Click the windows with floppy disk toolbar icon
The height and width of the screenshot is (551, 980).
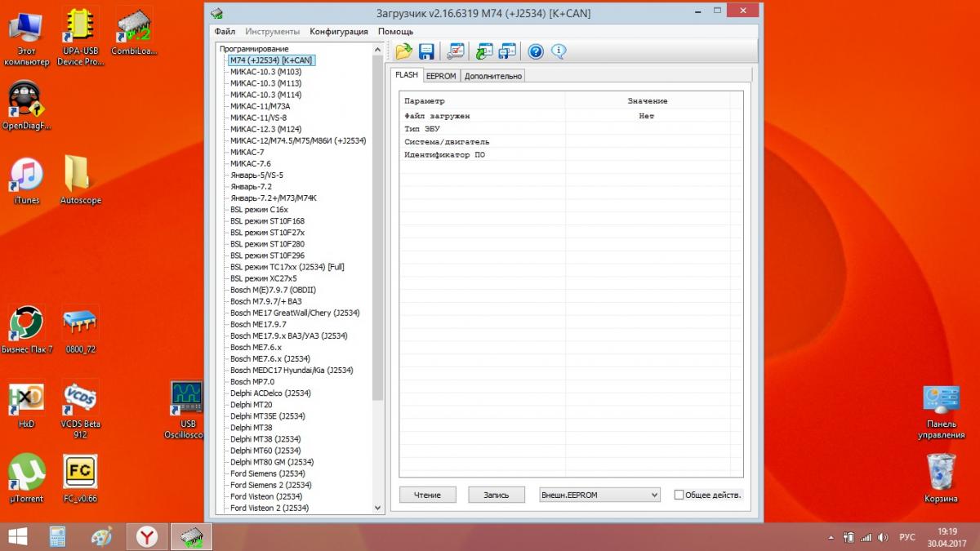(x=506, y=51)
